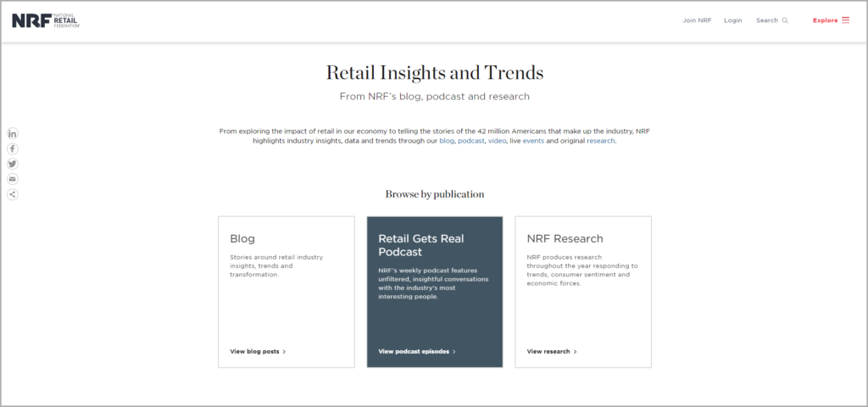This screenshot has width=868, height=407.
Task: Follow the 'blog' inline link
Action: (446, 142)
